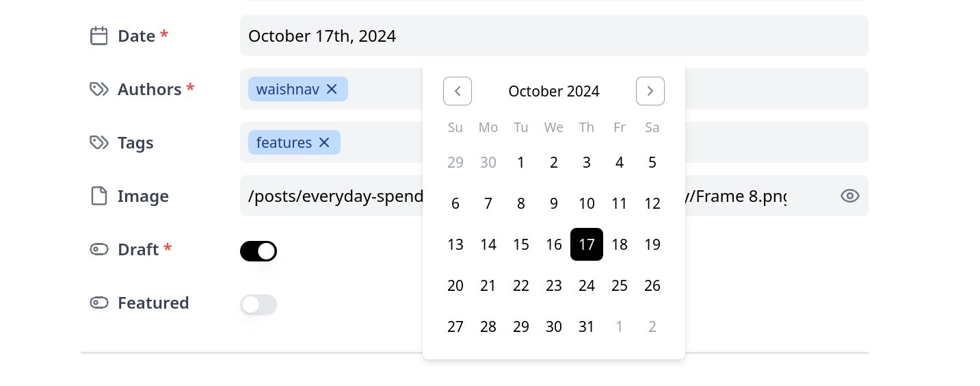Go to next month in calendar

click(650, 91)
